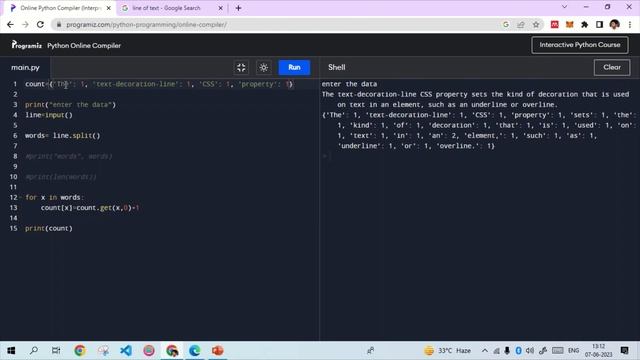Open the Extensions puzzle menu
Viewport: 640px width, 360px height.
pyautogui.click(x=584, y=24)
